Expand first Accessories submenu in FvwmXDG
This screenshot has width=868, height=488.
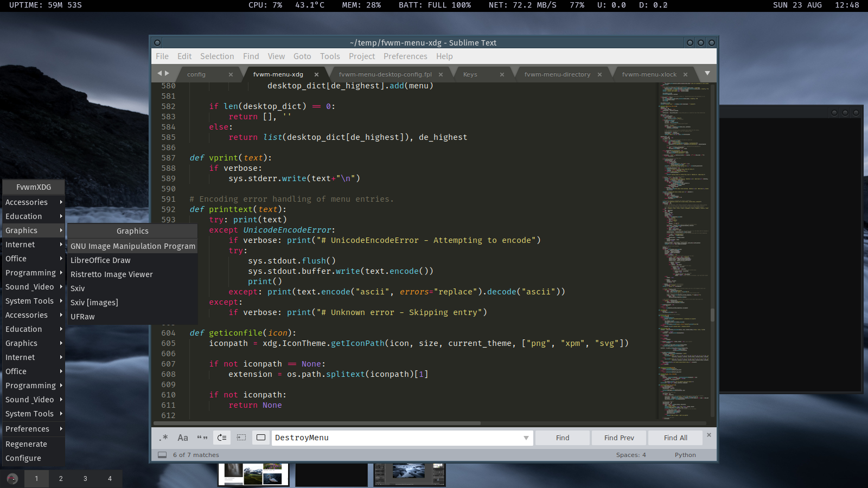pyautogui.click(x=34, y=202)
